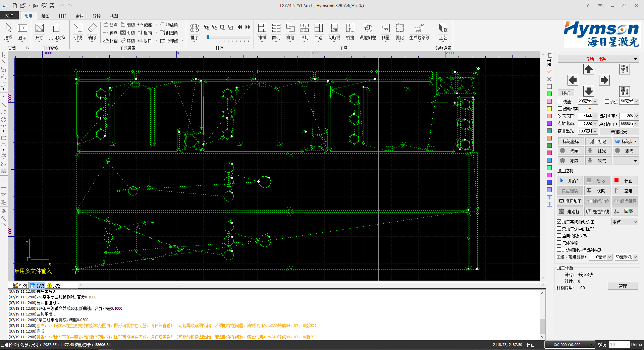Image resolution: width=644 pixels, height=350 pixels.
Task: Open the 阵列 (array) tool
Action: [x=276, y=28]
